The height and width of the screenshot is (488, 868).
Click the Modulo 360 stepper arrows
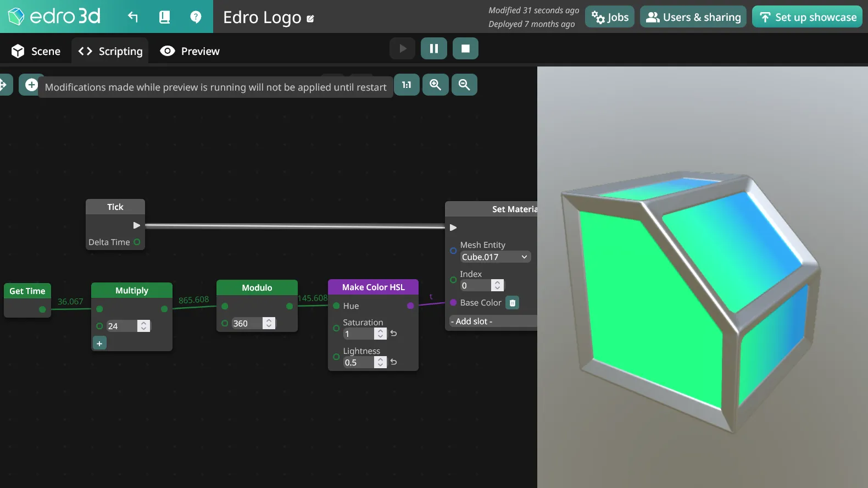pos(269,324)
